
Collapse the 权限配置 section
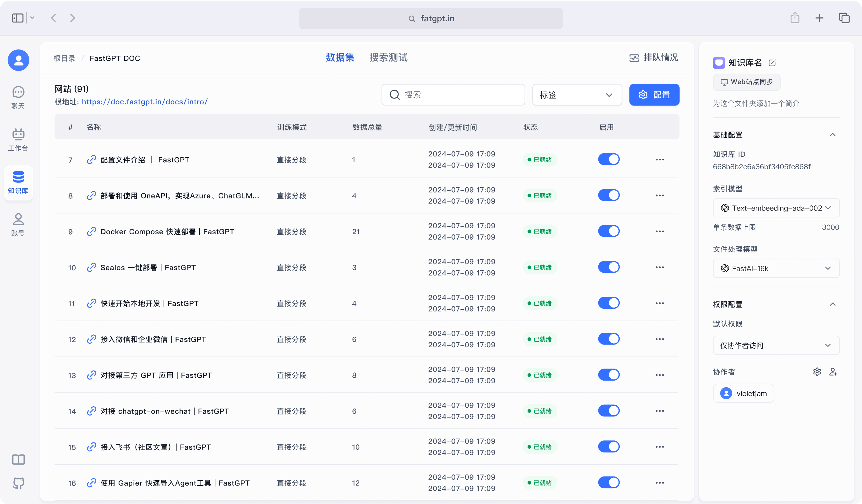[833, 304]
